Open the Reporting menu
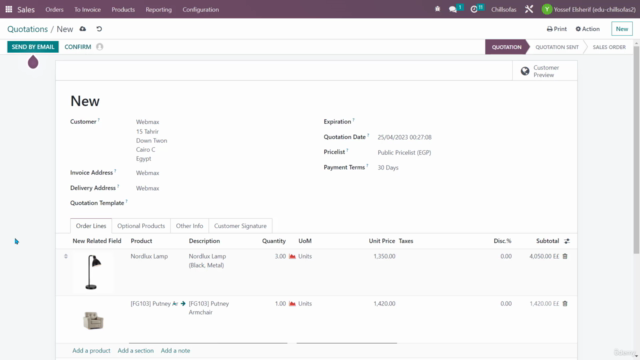The width and height of the screenshot is (640, 360). [x=158, y=9]
